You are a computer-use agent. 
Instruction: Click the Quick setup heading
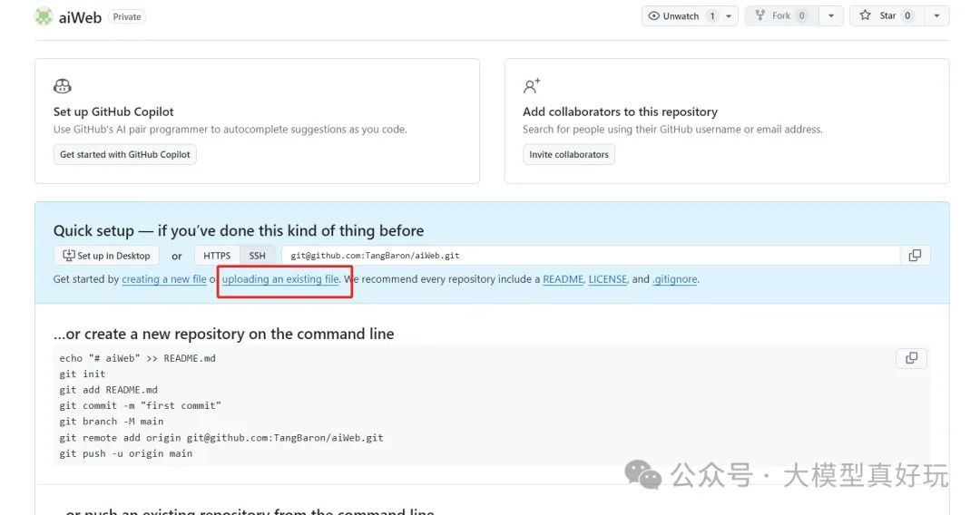pyautogui.click(x=238, y=230)
